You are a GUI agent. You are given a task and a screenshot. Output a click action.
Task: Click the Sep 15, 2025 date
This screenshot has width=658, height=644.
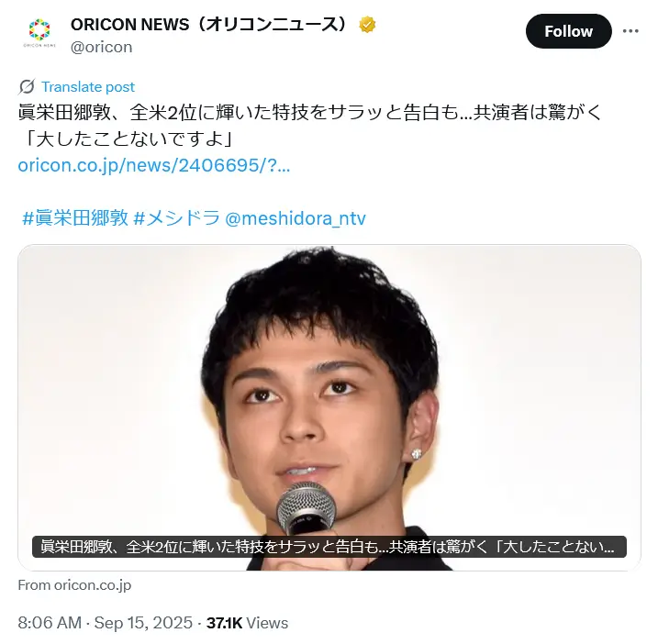pyautogui.click(x=143, y=623)
